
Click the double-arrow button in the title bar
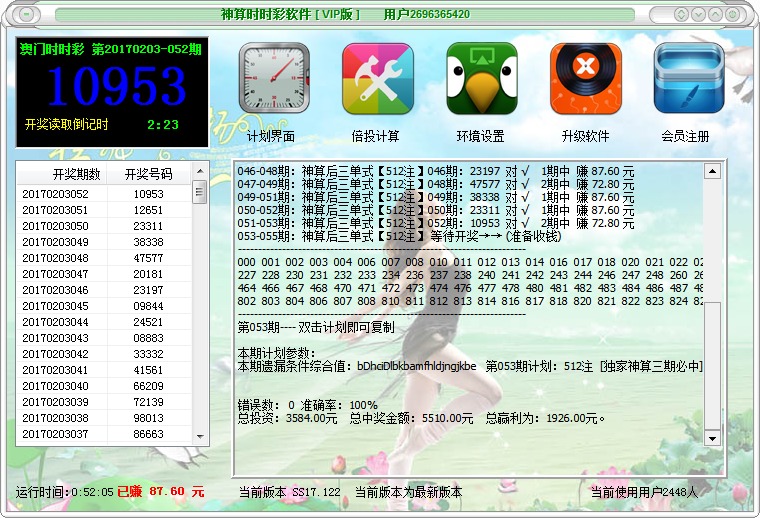(x=681, y=15)
